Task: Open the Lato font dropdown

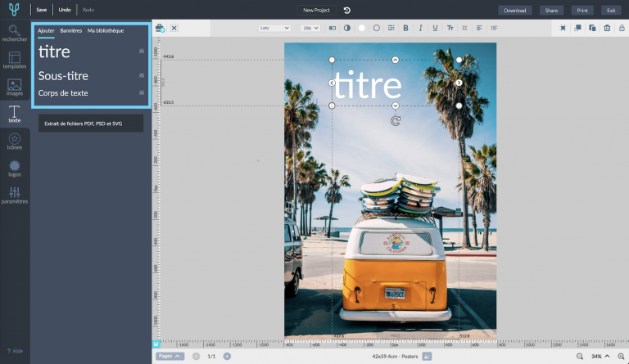Action: pyautogui.click(x=274, y=28)
